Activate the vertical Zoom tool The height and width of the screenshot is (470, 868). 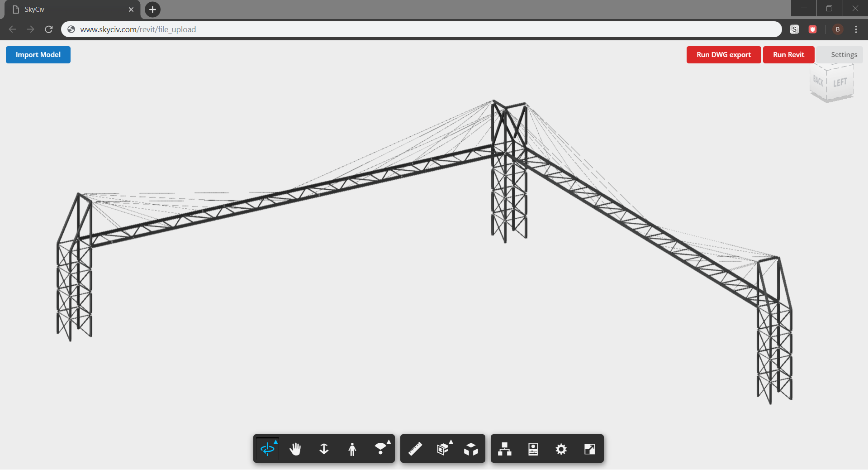[324, 449]
